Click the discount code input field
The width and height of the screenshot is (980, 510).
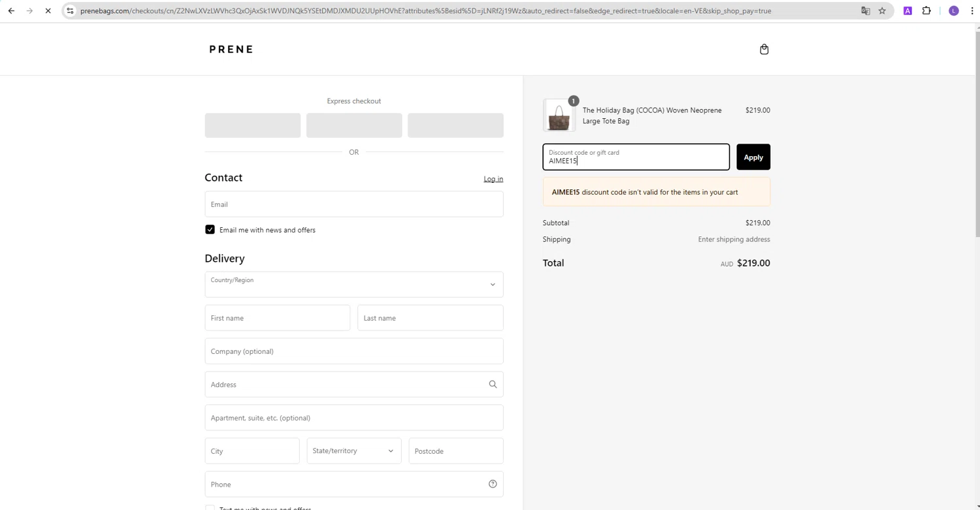click(636, 157)
